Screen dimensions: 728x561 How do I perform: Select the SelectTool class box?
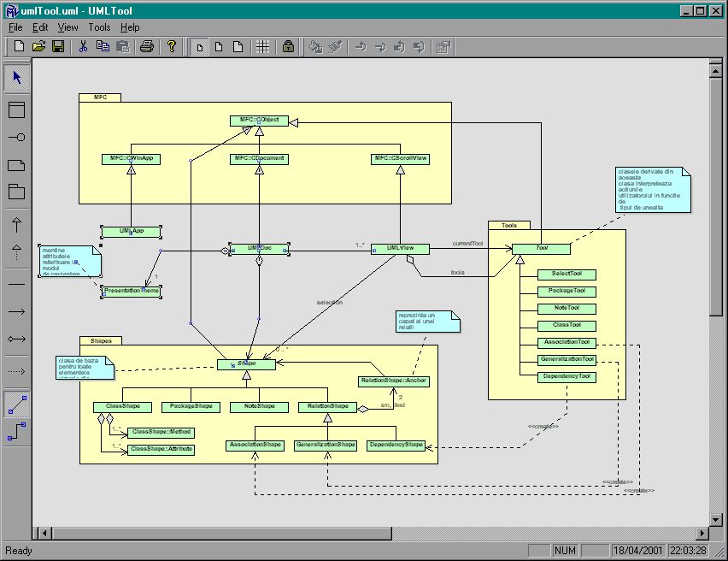coord(567,275)
